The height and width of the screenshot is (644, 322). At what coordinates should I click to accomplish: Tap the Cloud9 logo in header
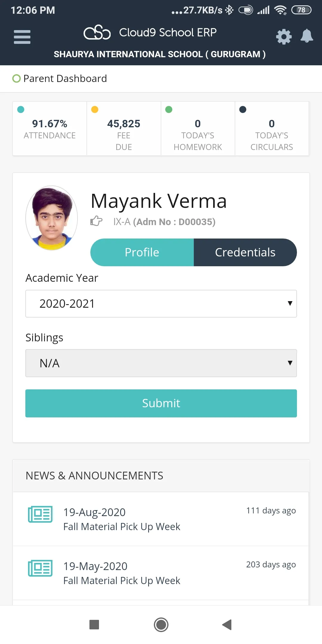[x=97, y=32]
